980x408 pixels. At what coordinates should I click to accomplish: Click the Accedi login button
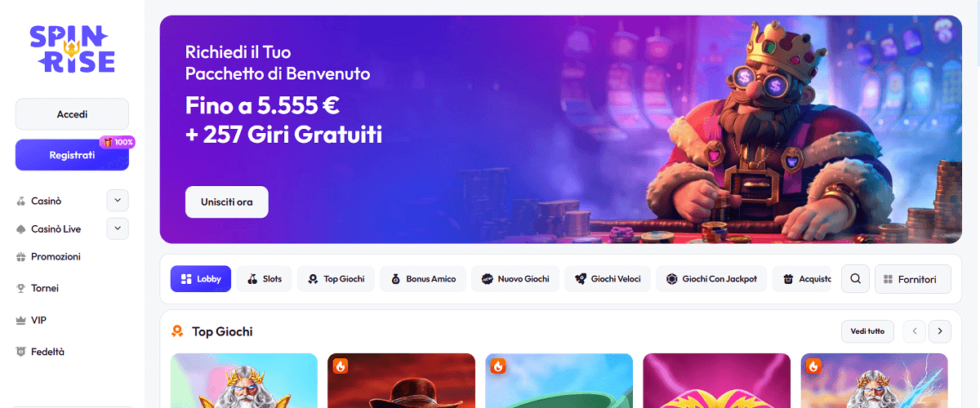tap(72, 114)
